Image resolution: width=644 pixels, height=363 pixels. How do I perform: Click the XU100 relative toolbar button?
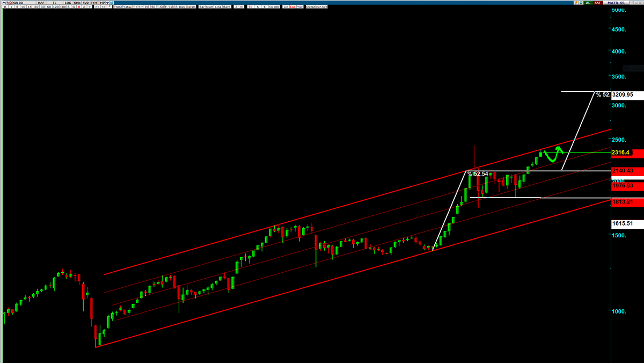coord(274,6)
